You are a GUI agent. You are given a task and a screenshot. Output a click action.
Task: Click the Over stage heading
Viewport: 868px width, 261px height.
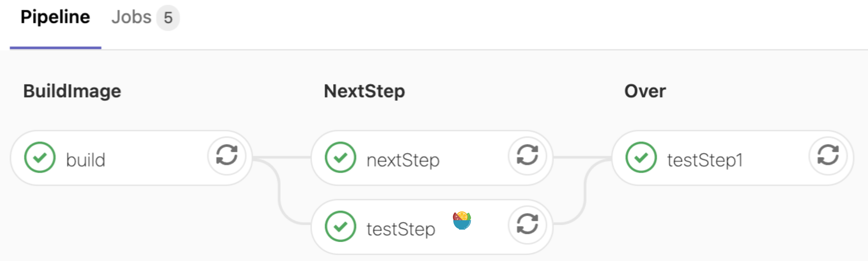click(645, 91)
